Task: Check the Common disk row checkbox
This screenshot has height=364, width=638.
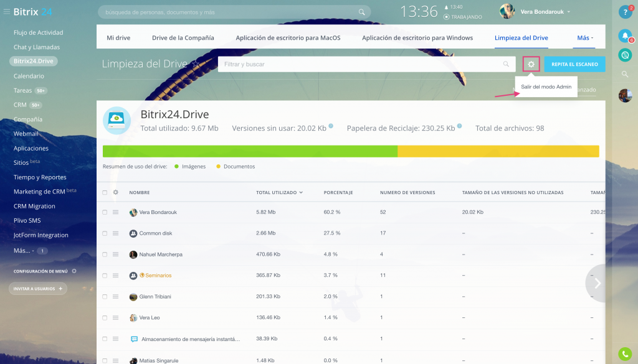Action: pyautogui.click(x=105, y=233)
